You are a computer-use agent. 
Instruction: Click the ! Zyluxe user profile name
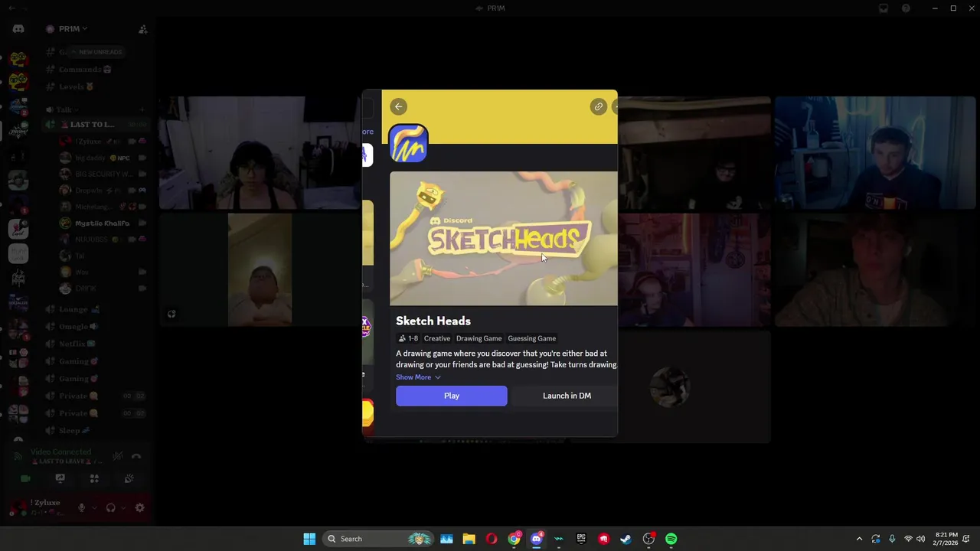point(46,503)
